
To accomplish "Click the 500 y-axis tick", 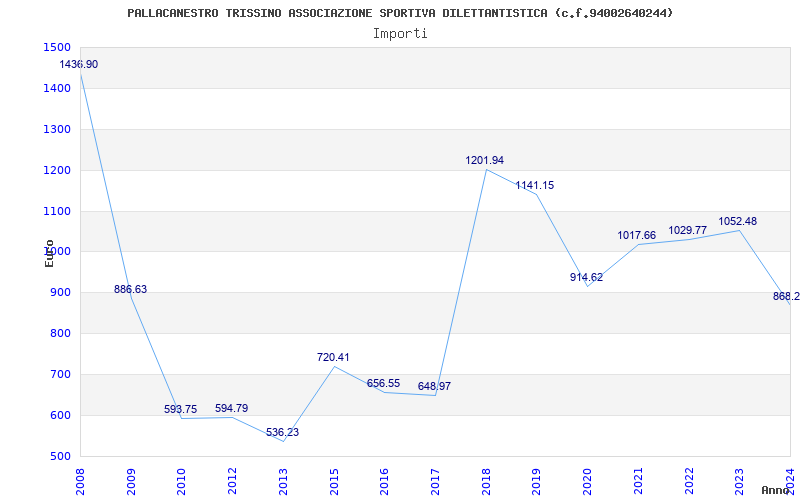I will coord(61,456).
